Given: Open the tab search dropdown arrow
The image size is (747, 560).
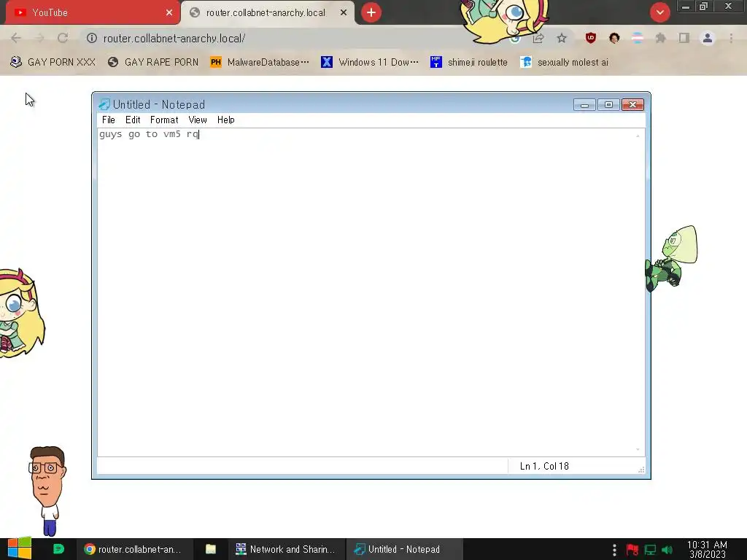Looking at the screenshot, I should tap(659, 12).
